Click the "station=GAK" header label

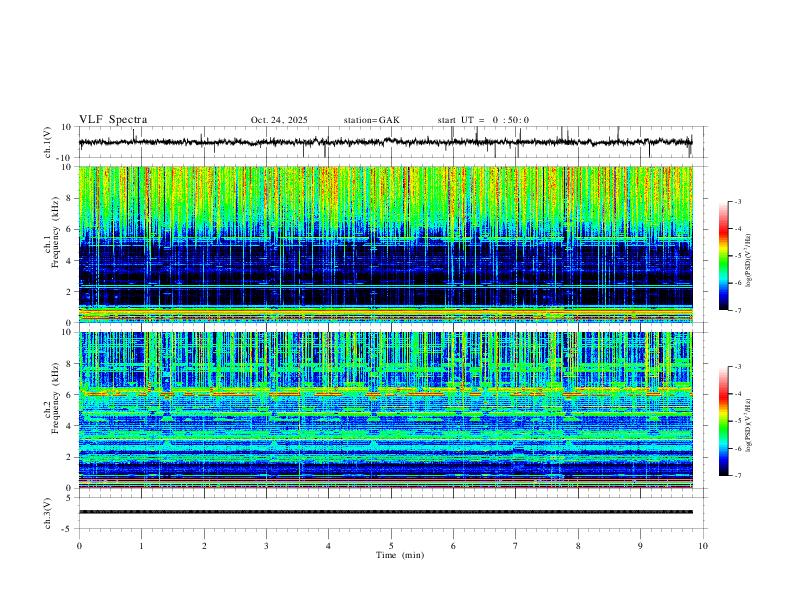point(371,120)
